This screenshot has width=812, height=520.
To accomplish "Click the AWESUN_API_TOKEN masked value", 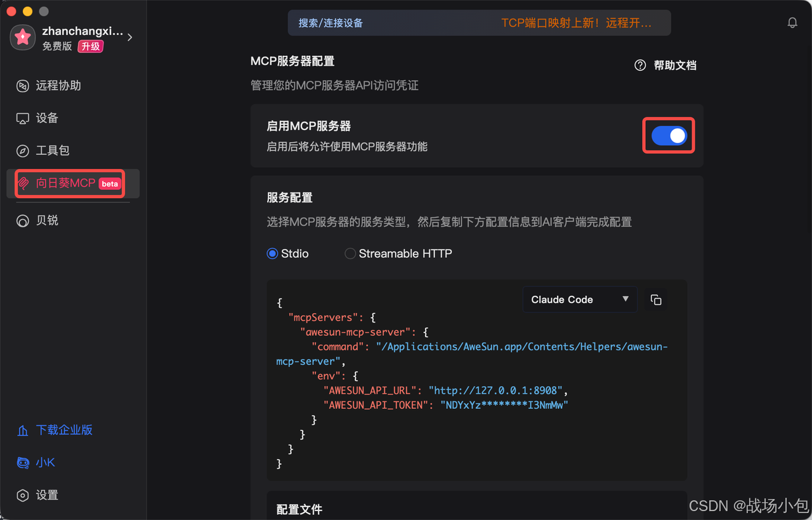I will pos(504,405).
